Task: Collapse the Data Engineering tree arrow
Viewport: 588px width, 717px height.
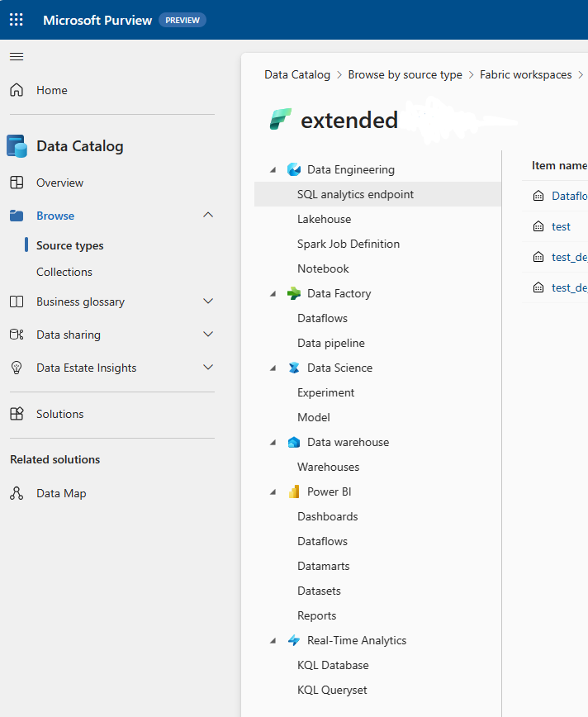Action: pos(273,170)
